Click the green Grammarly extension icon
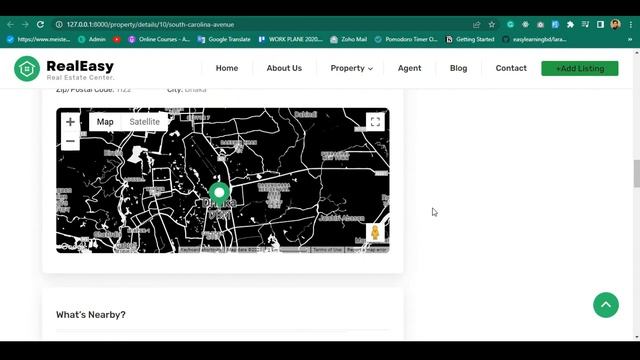This screenshot has height=360, width=640. tap(510, 24)
